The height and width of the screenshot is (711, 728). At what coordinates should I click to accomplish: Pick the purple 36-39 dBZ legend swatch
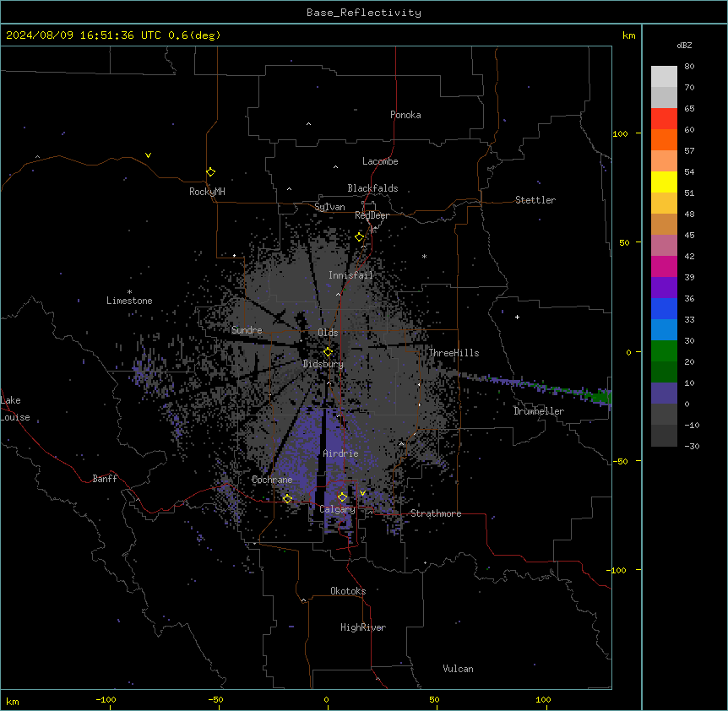pos(664,288)
